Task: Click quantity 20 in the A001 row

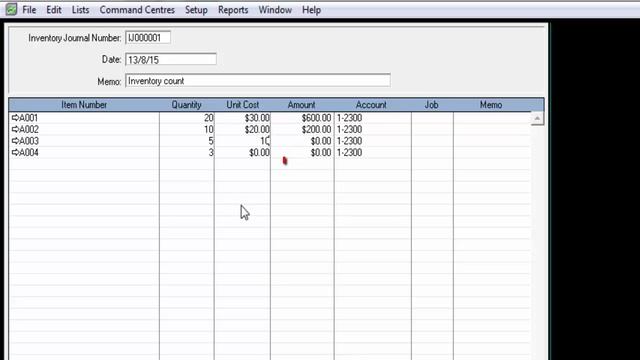Action: (187, 118)
